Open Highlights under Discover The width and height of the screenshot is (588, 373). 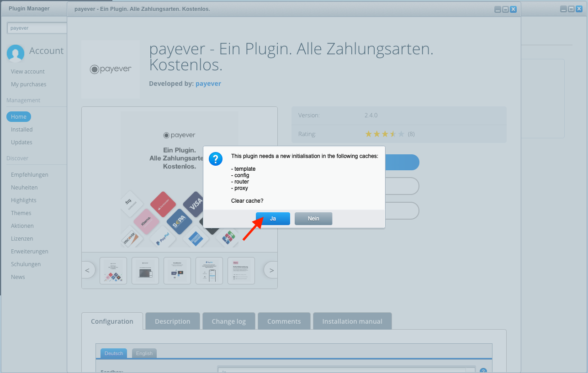tap(24, 200)
